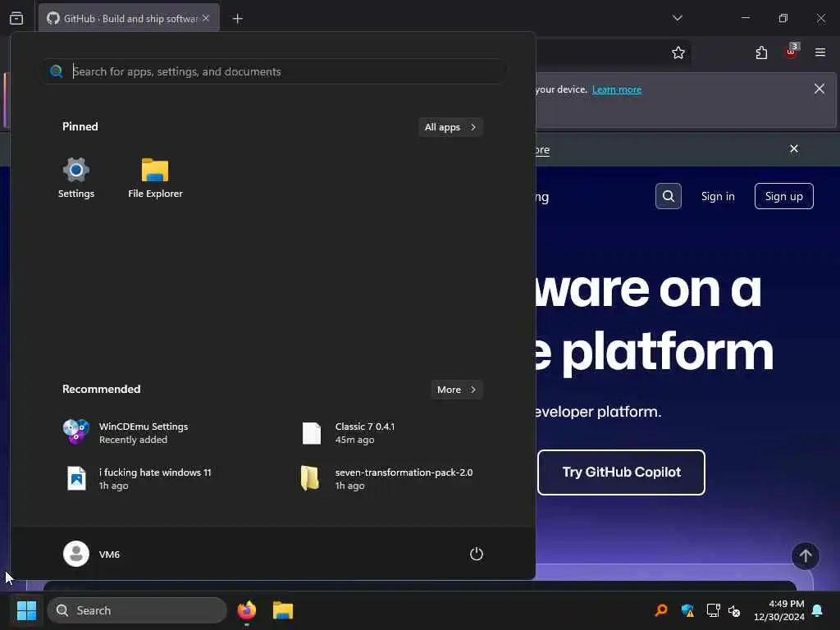Open WinCDEmu Settings recommendation
The width and height of the screenshot is (840, 630).
pos(126,433)
